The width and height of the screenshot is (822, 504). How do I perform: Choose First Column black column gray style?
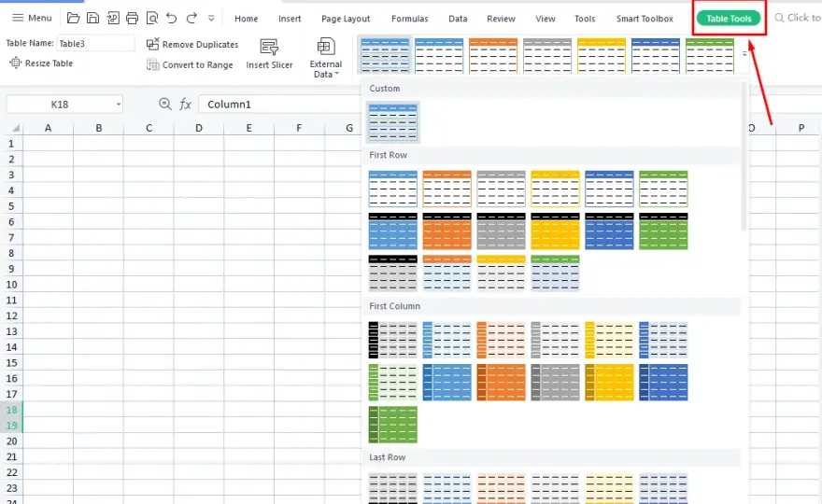coord(393,340)
